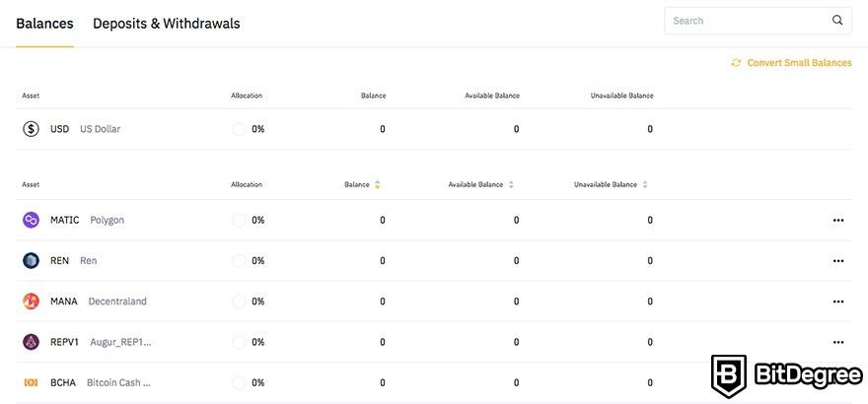The height and width of the screenshot is (404, 868).
Task: Open the more options menu for REN
Action: (x=838, y=261)
